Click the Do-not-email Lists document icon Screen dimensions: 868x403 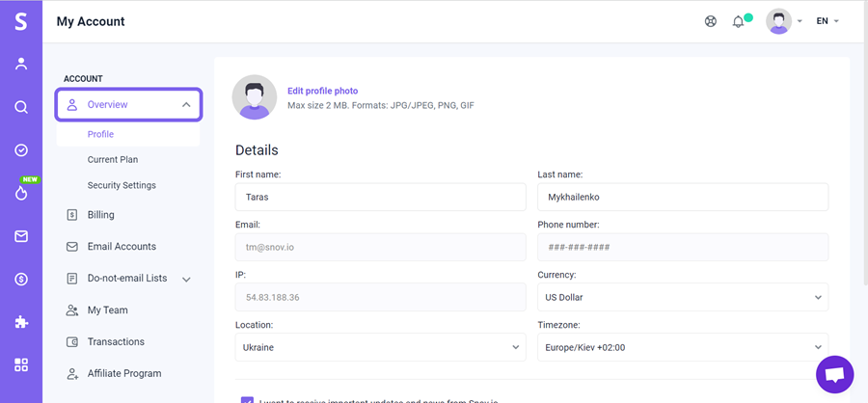(x=72, y=279)
